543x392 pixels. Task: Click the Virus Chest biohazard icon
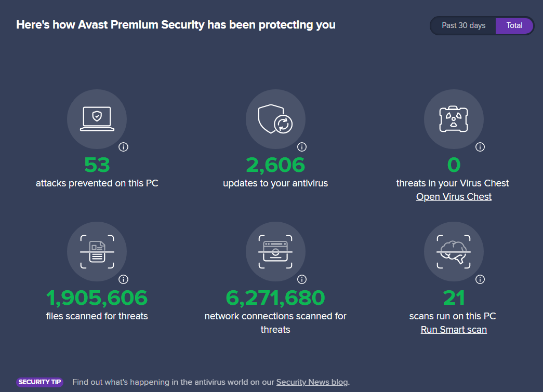(x=454, y=119)
